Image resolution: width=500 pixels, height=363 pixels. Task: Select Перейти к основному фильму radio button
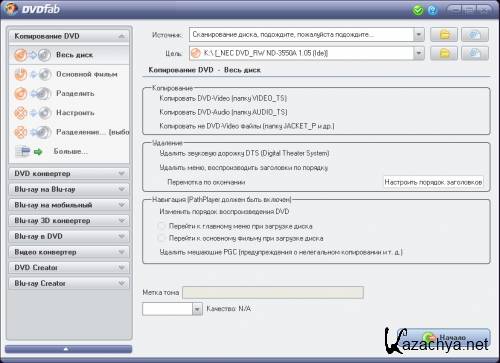coord(161,238)
